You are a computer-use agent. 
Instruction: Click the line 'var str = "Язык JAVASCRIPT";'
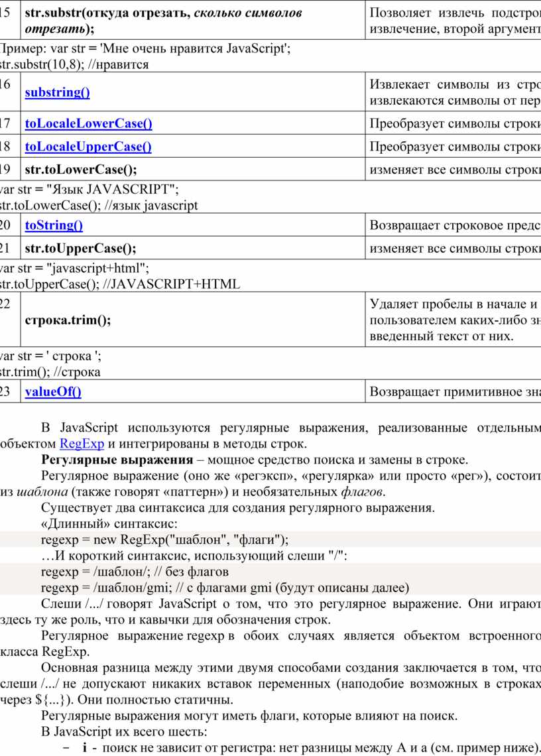(90, 190)
